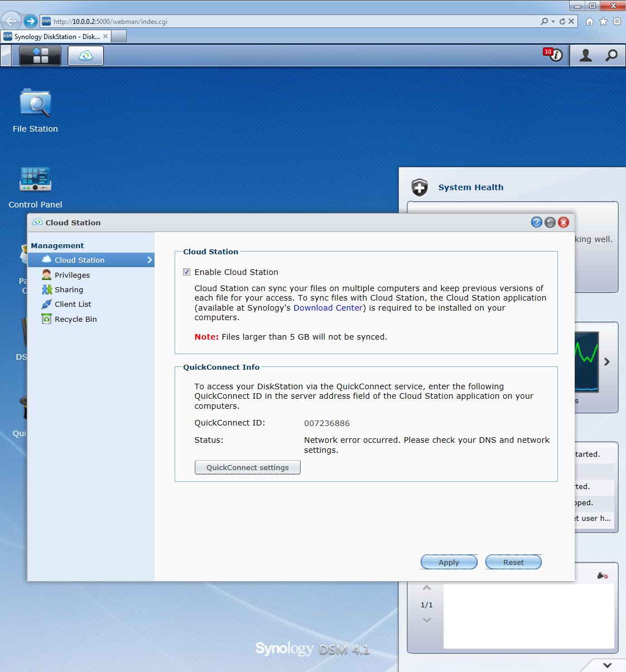Image resolution: width=626 pixels, height=672 pixels.
Task: Click the Download Center link
Action: pyautogui.click(x=328, y=308)
